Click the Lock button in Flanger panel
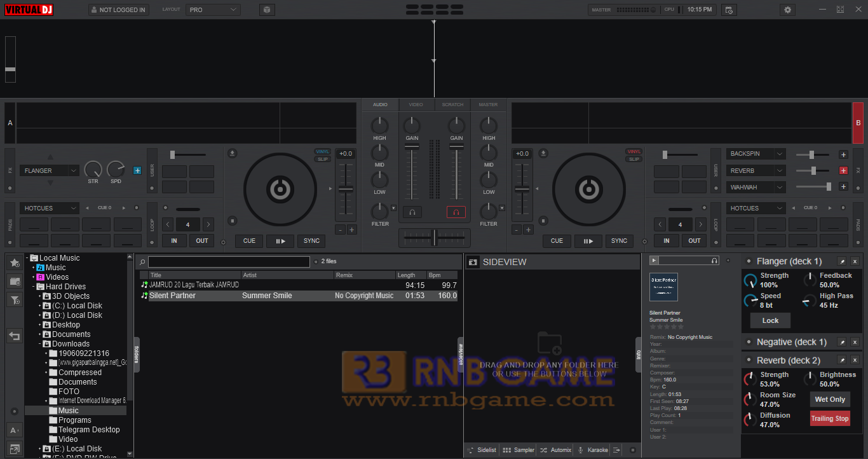 770,320
